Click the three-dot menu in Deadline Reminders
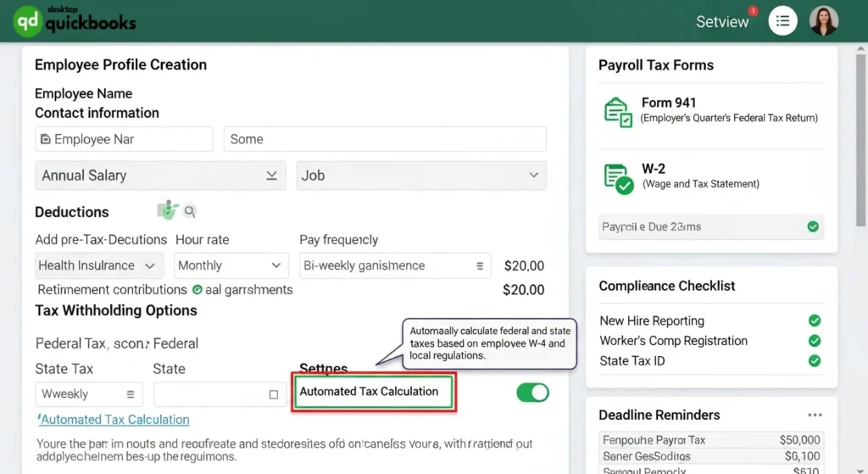 [x=815, y=415]
